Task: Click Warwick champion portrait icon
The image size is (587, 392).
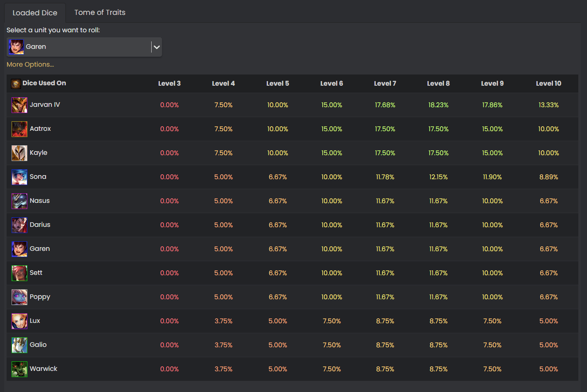Action: click(19, 369)
